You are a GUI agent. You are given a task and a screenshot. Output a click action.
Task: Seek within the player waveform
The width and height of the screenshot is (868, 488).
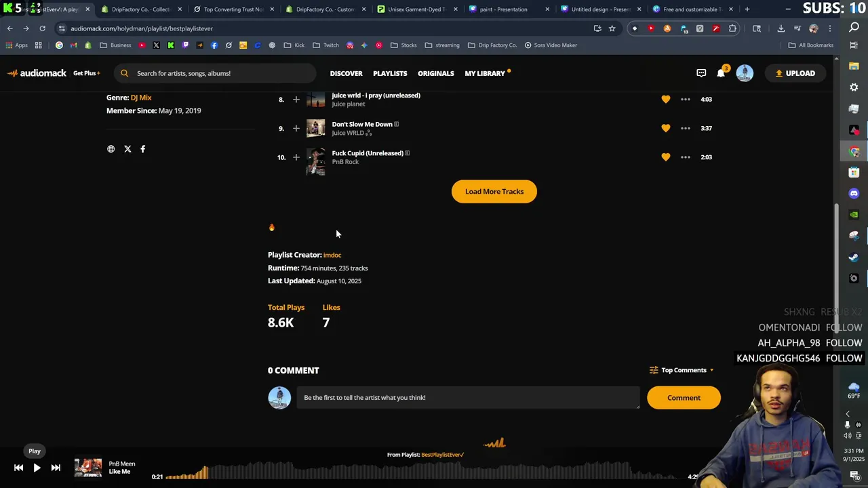tap(424, 471)
